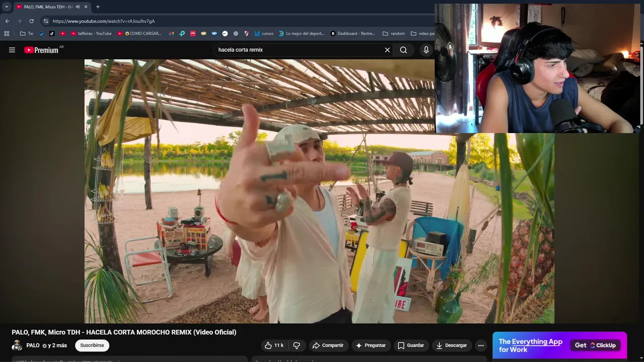644x362 pixels.
Task: Go to YouTube Premium home logo
Action: (x=41, y=50)
